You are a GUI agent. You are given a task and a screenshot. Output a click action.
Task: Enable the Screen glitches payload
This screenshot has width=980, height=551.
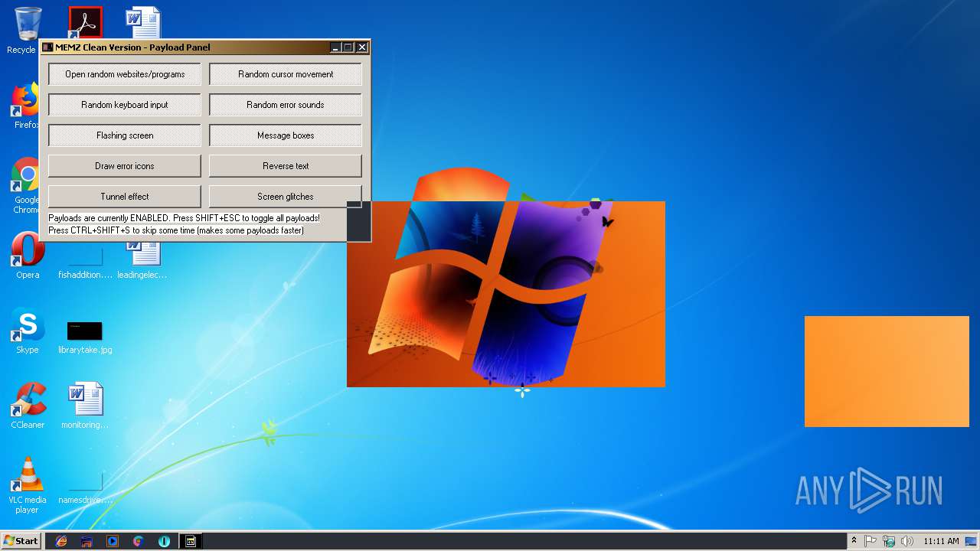286,197
